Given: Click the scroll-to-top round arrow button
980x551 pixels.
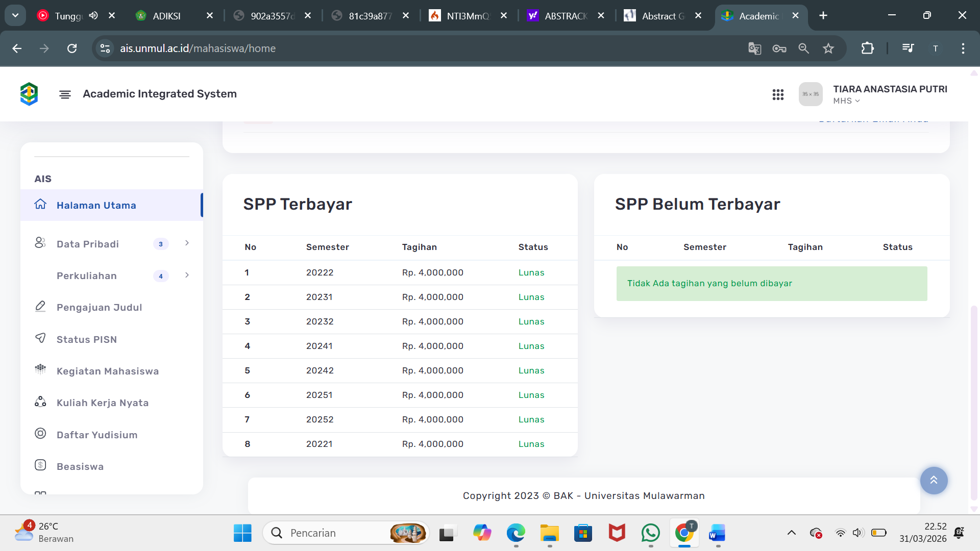Looking at the screenshot, I should [934, 480].
